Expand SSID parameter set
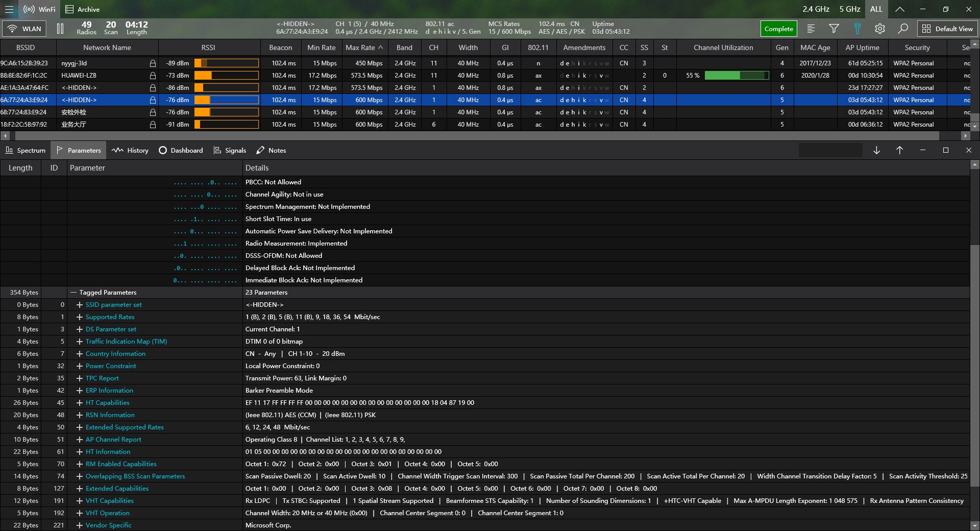The height and width of the screenshot is (531, 980). (x=80, y=305)
